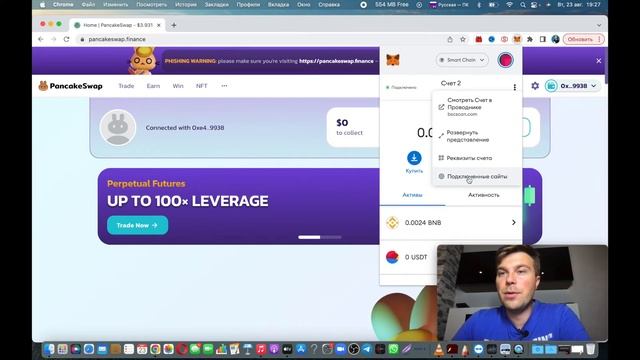640x360 pixels.
Task: Click the Счет 2 account name
Action: click(451, 83)
